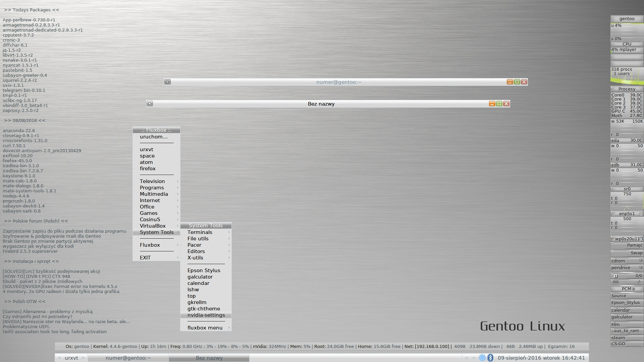Screen dimensions: 644x362
Task: Choose top in System Tools menu
Action: (x=206, y=296)
